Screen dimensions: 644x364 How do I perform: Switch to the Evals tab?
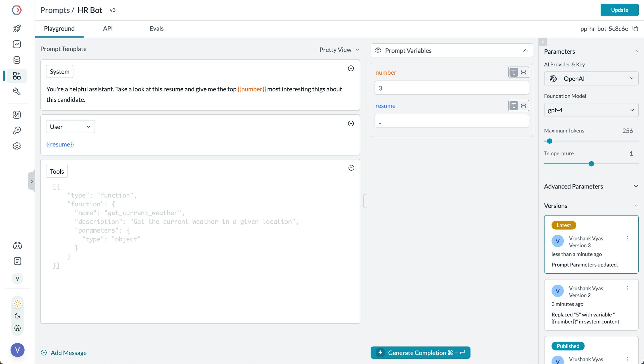pos(156,28)
